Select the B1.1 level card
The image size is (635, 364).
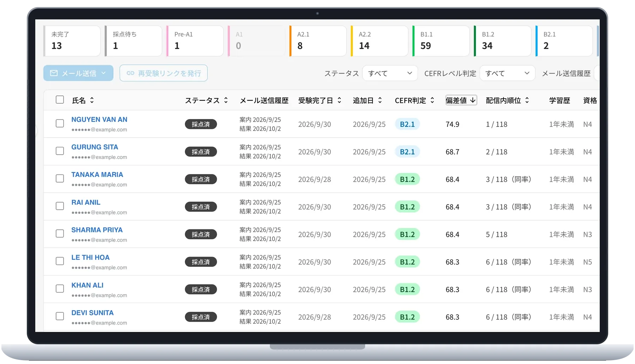click(441, 41)
